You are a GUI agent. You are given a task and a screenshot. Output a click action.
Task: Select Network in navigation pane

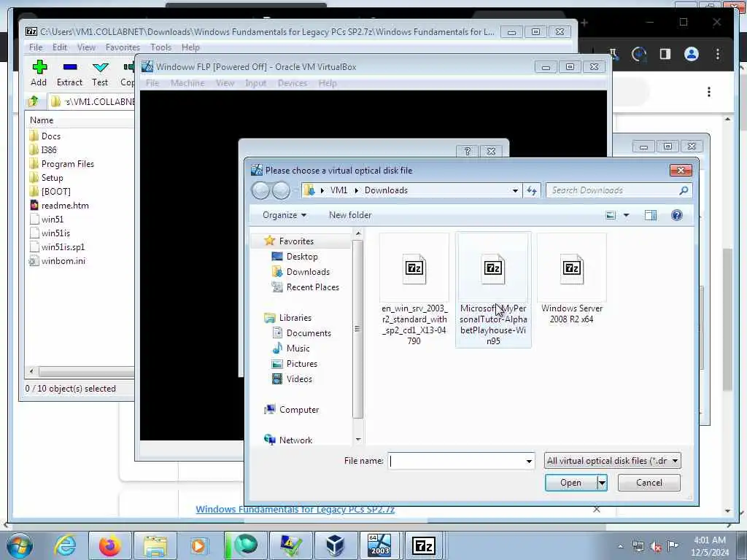coord(295,440)
